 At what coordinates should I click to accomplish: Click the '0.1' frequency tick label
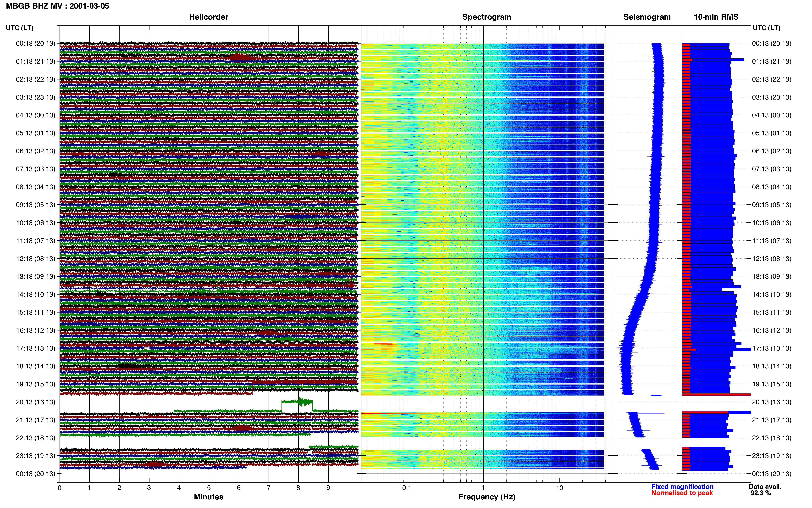407,488
